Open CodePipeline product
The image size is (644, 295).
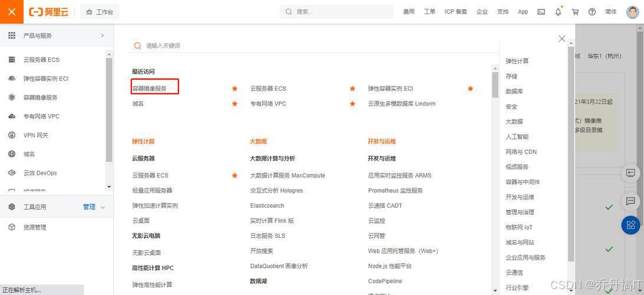coord(385,281)
